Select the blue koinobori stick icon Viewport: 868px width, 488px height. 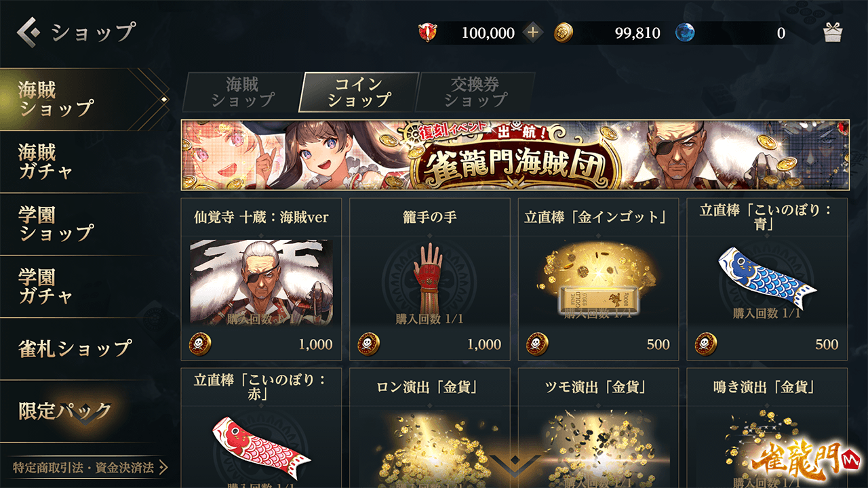point(766,277)
